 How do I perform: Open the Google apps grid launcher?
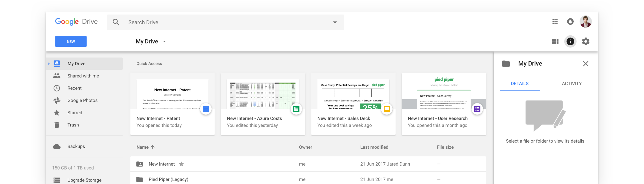click(x=555, y=21)
